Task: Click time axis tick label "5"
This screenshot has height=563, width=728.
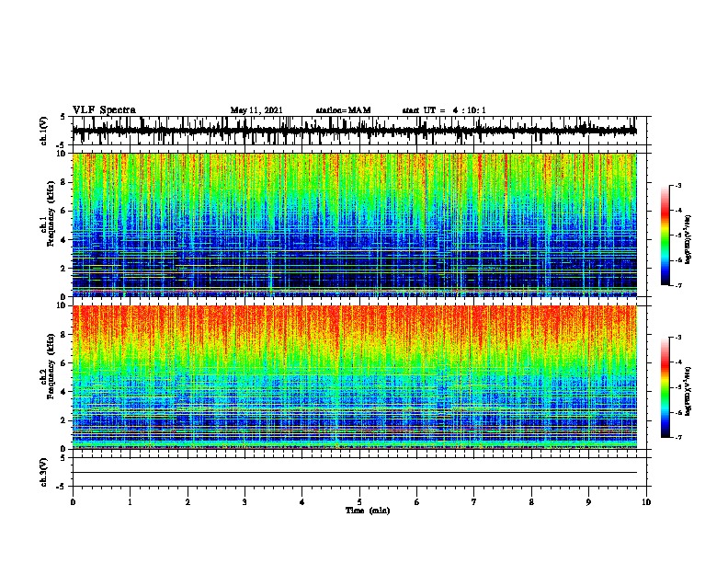Action: 359,502
